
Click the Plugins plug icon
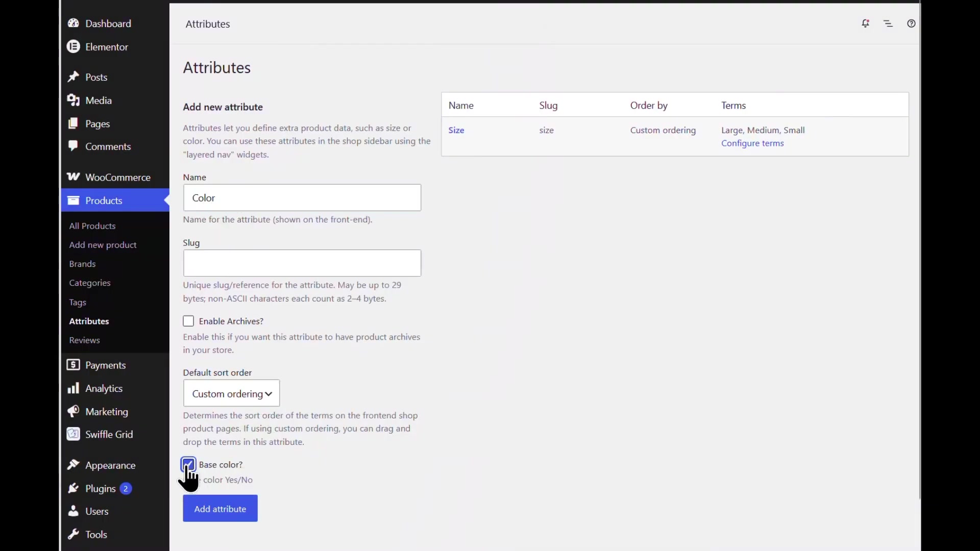[x=73, y=489]
